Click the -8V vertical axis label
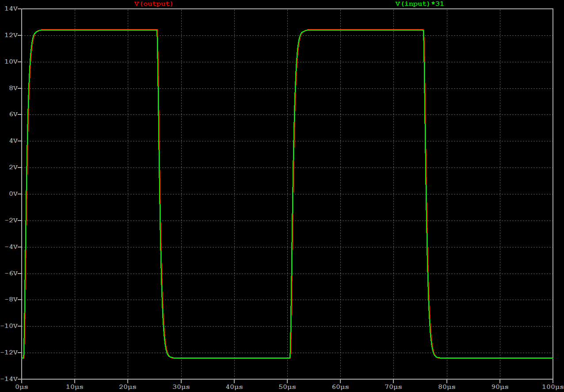This screenshot has width=564, height=392. point(11,300)
